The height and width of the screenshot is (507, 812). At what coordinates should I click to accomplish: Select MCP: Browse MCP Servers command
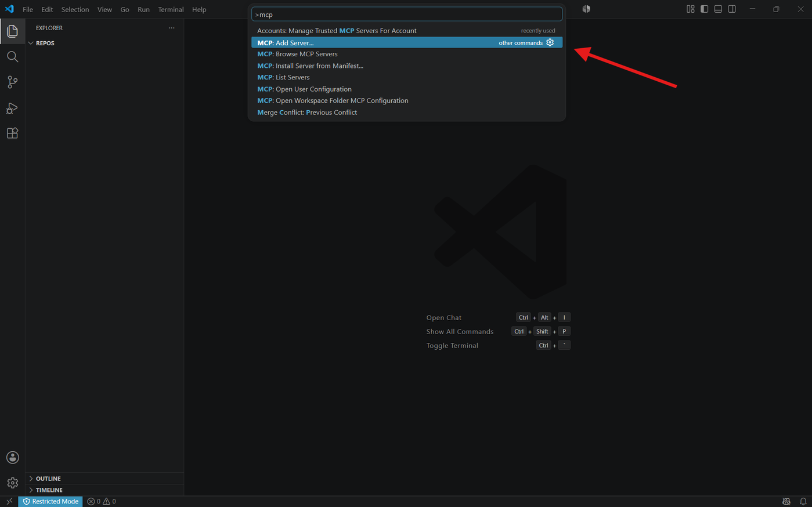[x=407, y=54]
